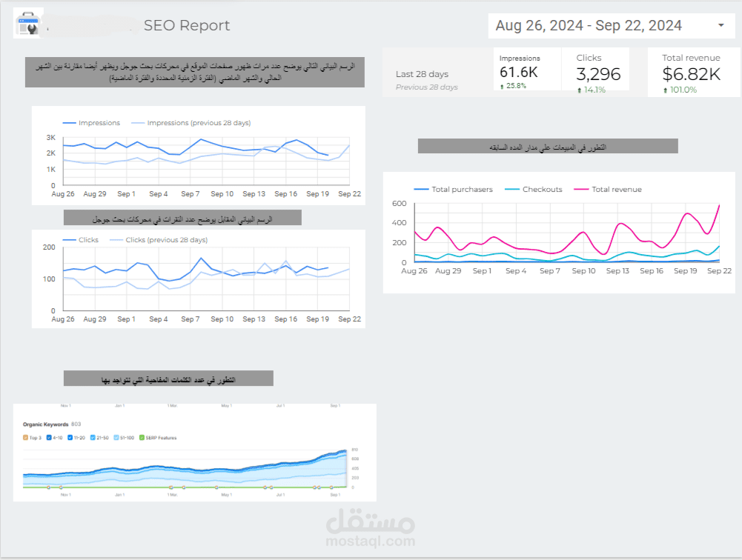Click the Sep 22 label under sales chart

719,271
